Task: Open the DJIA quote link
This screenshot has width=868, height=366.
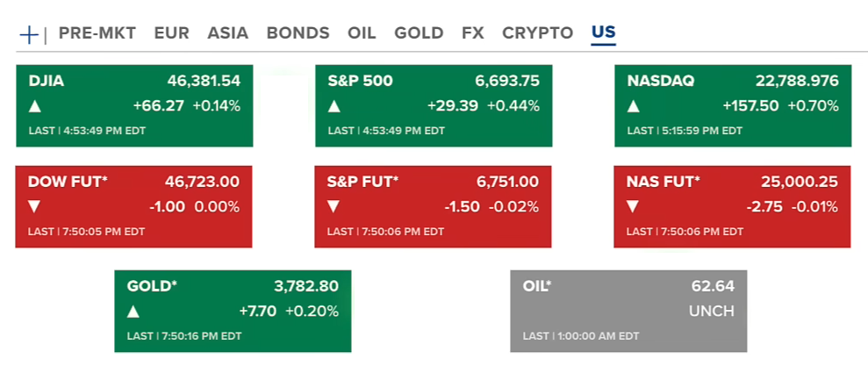Action: [x=47, y=82]
